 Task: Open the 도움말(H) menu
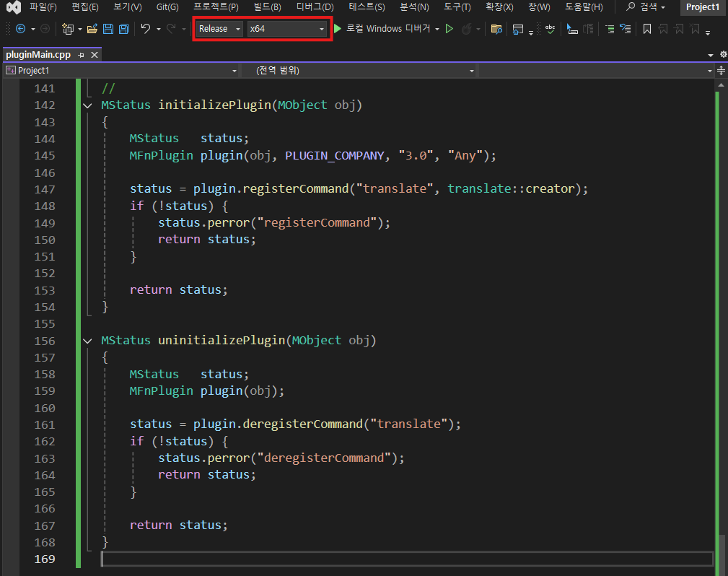tap(584, 7)
